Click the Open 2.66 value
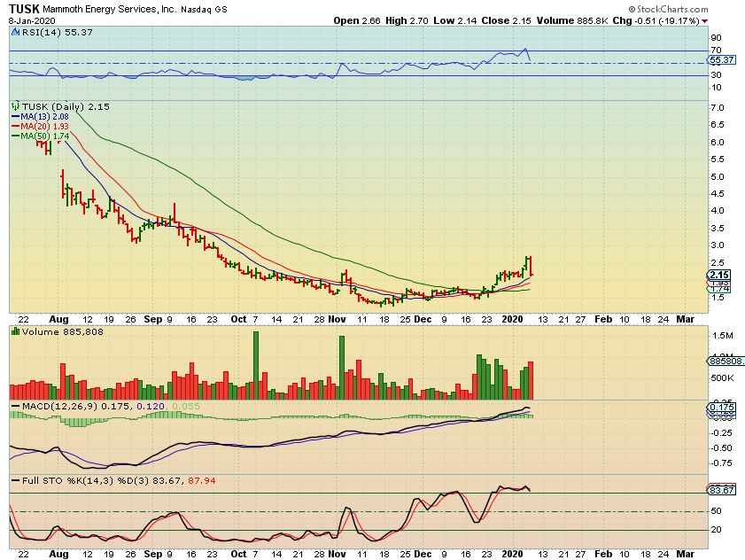Screen dimensions: 745x560 coord(357,21)
